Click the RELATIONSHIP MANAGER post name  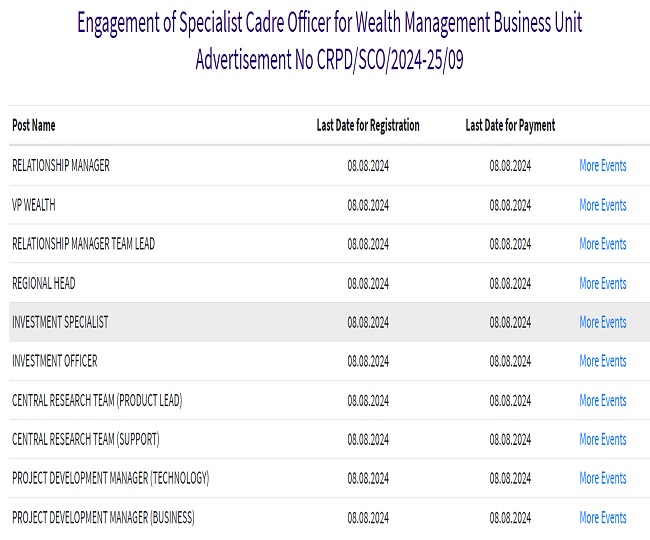(x=60, y=166)
